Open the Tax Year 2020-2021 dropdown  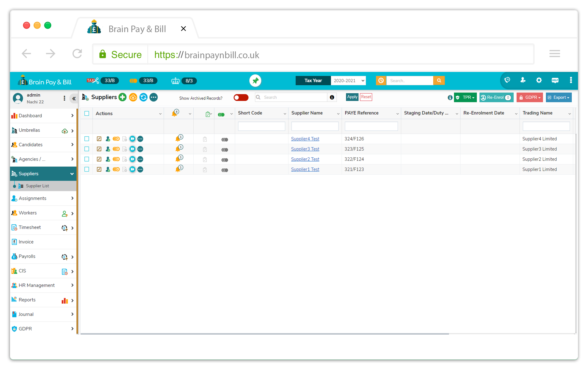[348, 81]
